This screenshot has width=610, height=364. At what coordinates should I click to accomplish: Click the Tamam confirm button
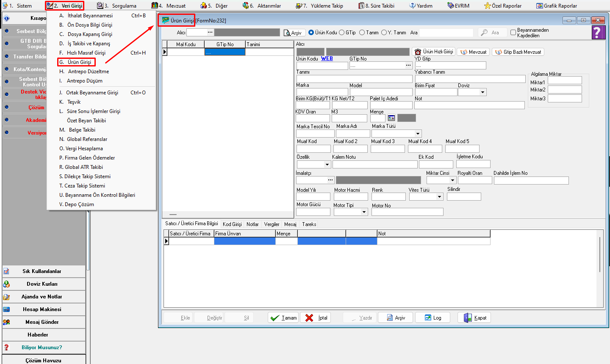(x=283, y=318)
